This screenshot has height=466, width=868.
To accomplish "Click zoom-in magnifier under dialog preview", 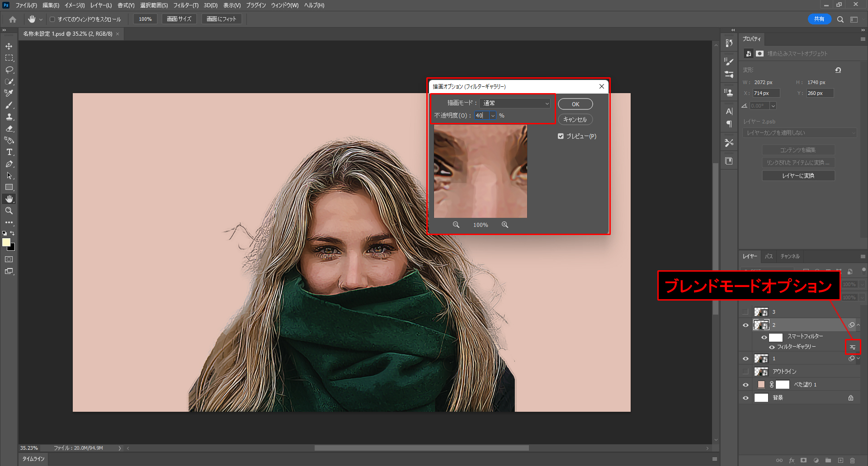I will click(x=505, y=225).
